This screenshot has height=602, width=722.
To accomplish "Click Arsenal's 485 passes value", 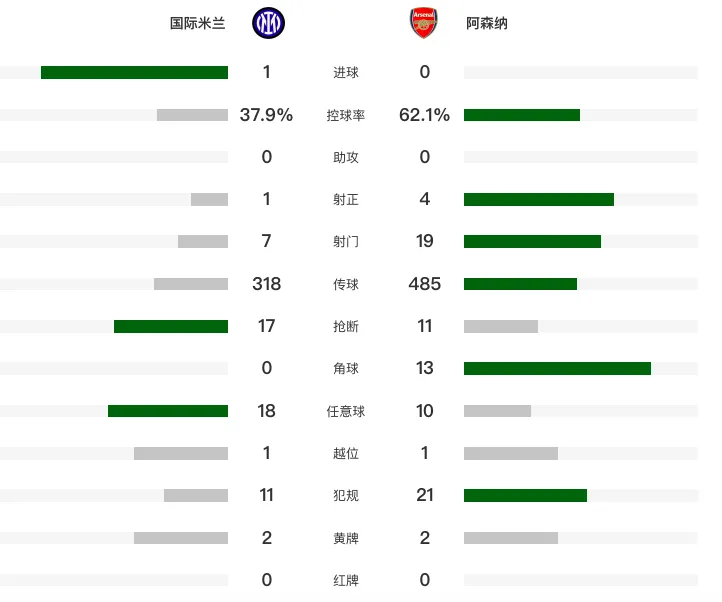I will click(425, 284).
